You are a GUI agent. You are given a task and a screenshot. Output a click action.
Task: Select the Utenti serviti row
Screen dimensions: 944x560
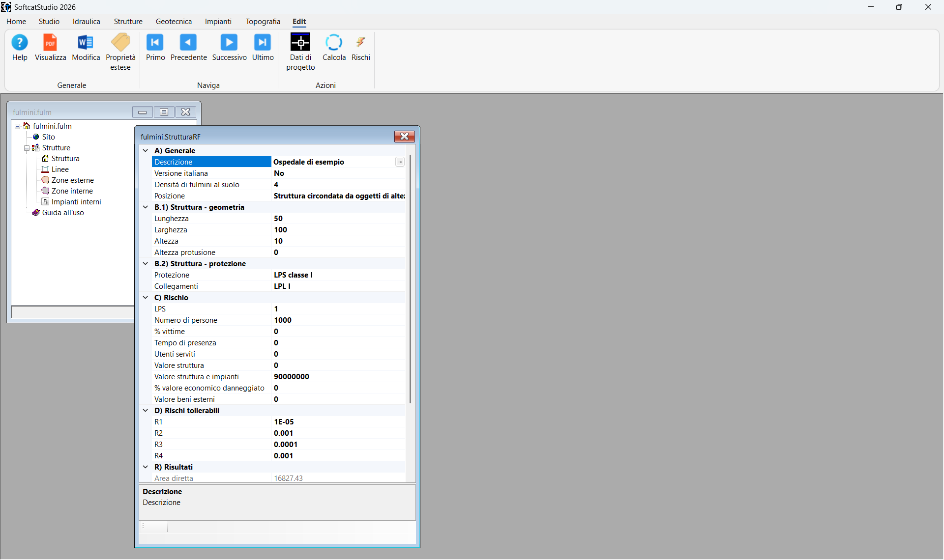click(x=279, y=354)
